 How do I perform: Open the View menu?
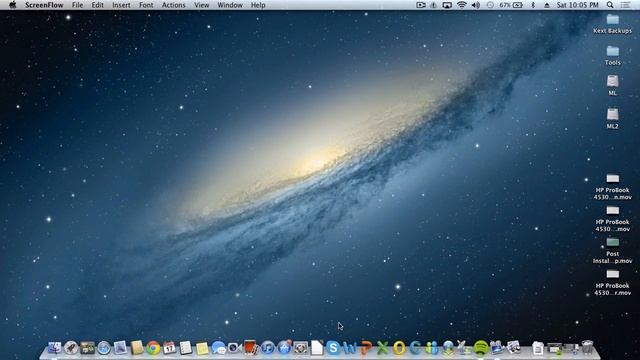click(202, 5)
